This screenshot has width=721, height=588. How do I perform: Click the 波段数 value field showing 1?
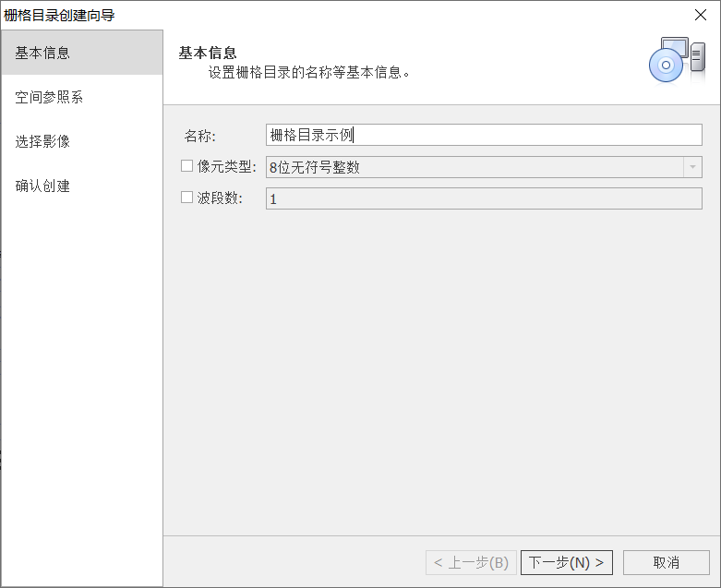483,198
